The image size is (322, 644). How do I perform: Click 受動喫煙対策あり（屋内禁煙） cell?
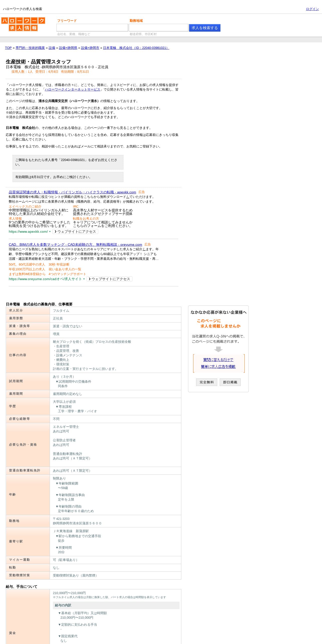click(115, 576)
